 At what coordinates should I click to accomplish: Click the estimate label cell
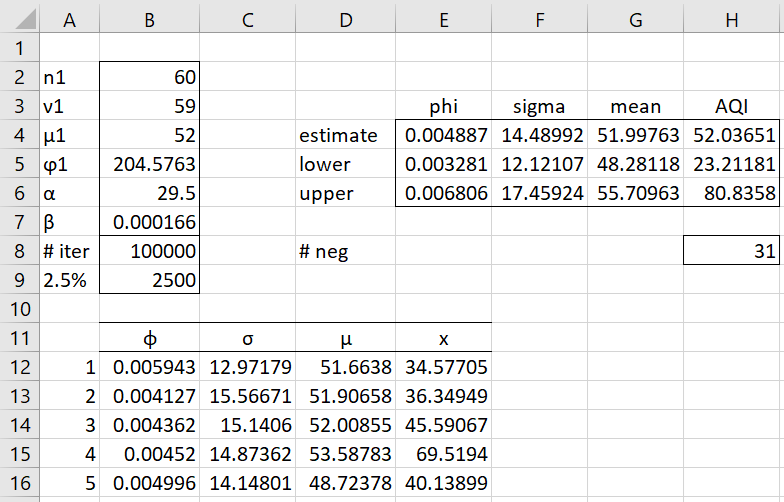tap(346, 134)
